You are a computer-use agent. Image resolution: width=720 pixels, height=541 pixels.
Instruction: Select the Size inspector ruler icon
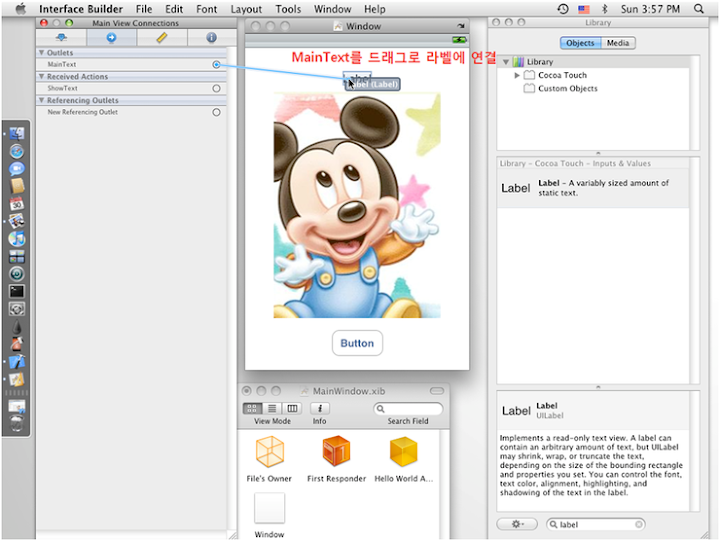[162, 38]
